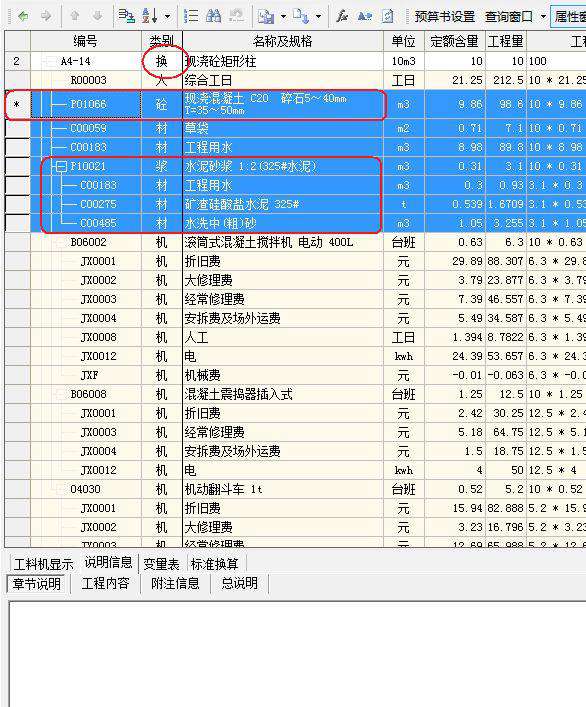Click the 预算书设置 button
The height and width of the screenshot is (707, 586).
pos(445,17)
